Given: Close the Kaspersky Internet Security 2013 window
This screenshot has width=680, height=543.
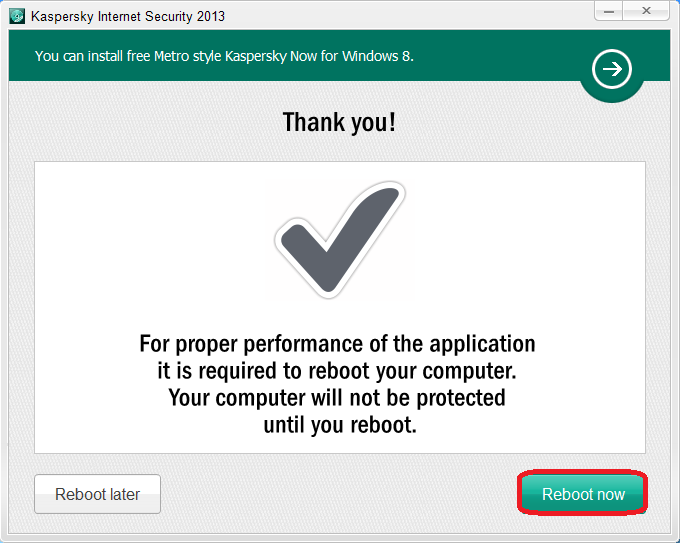Looking at the screenshot, I should [646, 11].
